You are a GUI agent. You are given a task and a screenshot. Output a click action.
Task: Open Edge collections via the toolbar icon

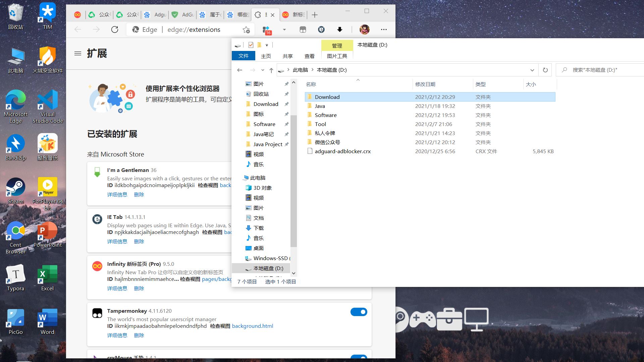[x=303, y=29]
